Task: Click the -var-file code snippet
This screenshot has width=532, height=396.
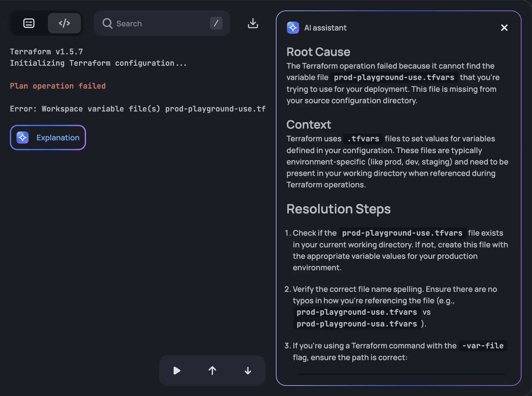Action: coord(482,346)
